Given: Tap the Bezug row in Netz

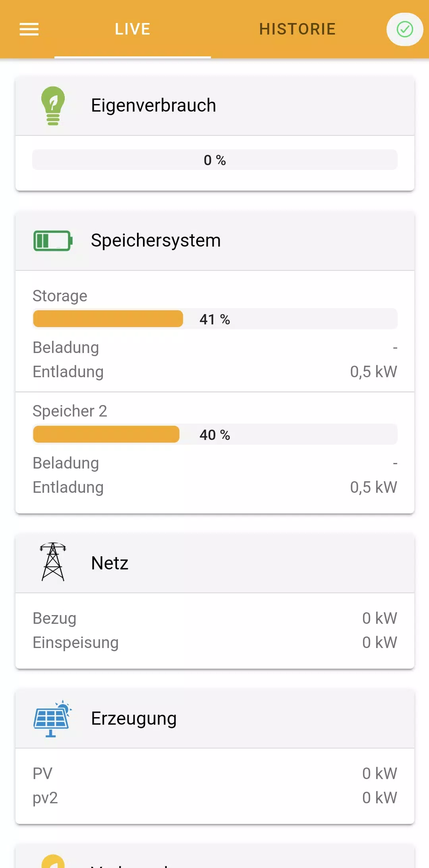Looking at the screenshot, I should point(214,618).
